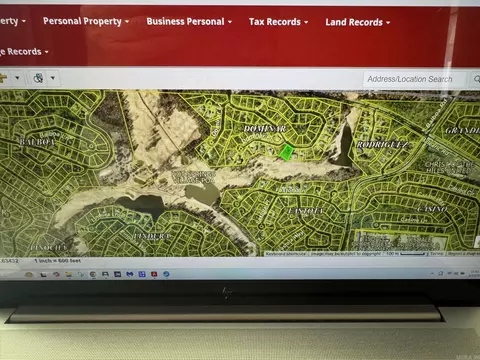
Task: Click the 'Keyboard shortcuts' map link
Action: pos(286,254)
